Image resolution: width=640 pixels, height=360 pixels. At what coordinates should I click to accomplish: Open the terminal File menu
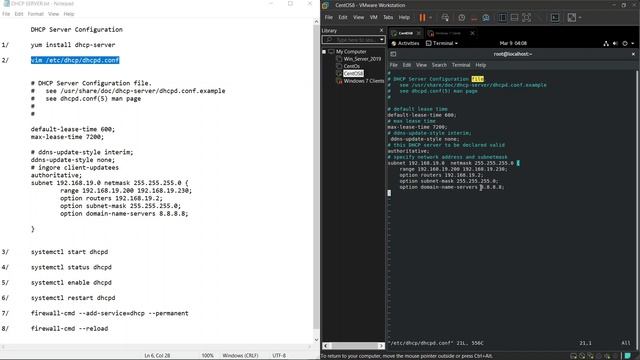(393, 65)
